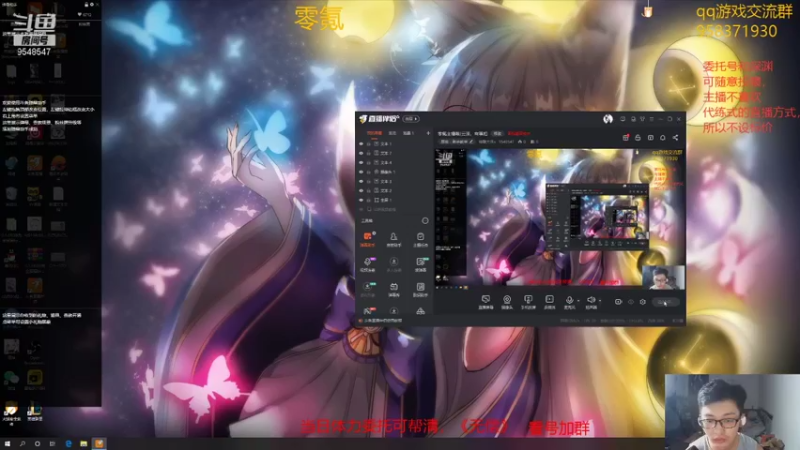This screenshot has height=450, width=800.
Task: Hide the 文本 7 source
Action: click(361, 153)
